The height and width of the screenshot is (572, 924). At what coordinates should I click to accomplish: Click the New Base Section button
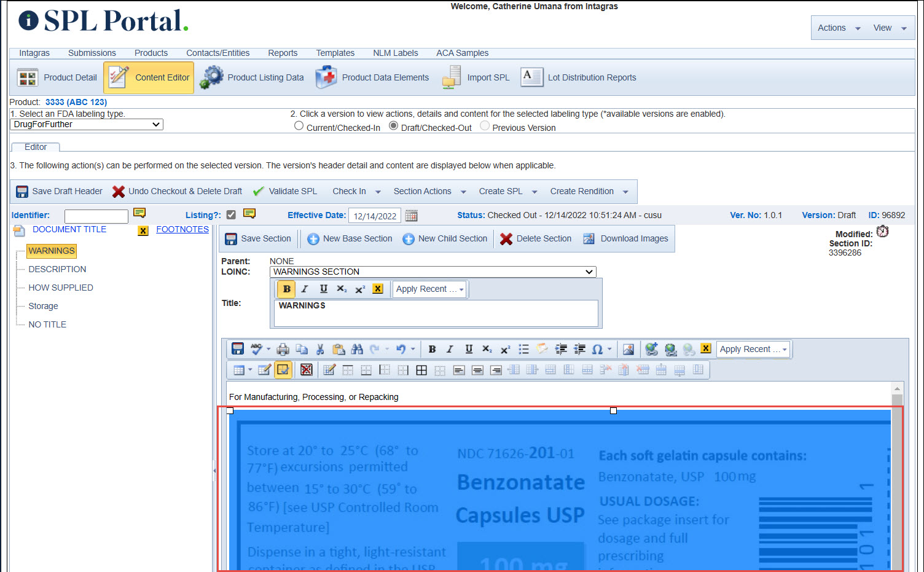[350, 238]
